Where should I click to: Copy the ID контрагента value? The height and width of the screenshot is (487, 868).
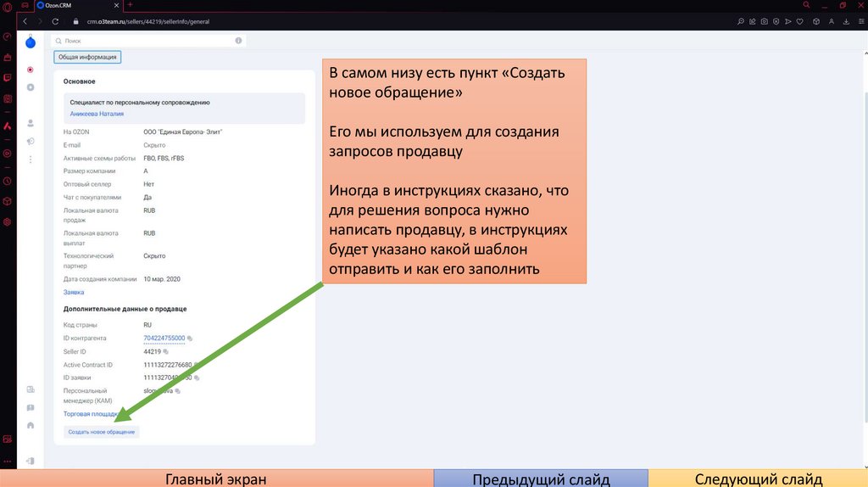pos(190,338)
